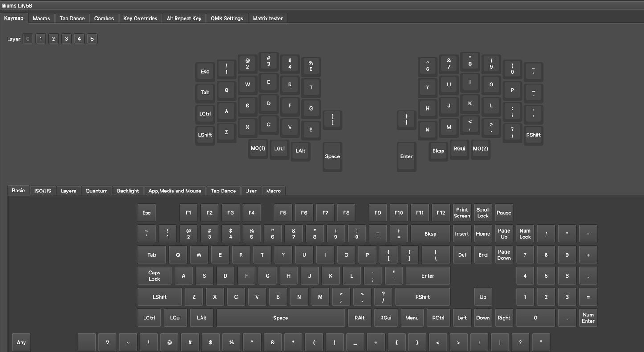644x352 pixels.
Task: Select layer 0 button
Action: pyautogui.click(x=28, y=39)
